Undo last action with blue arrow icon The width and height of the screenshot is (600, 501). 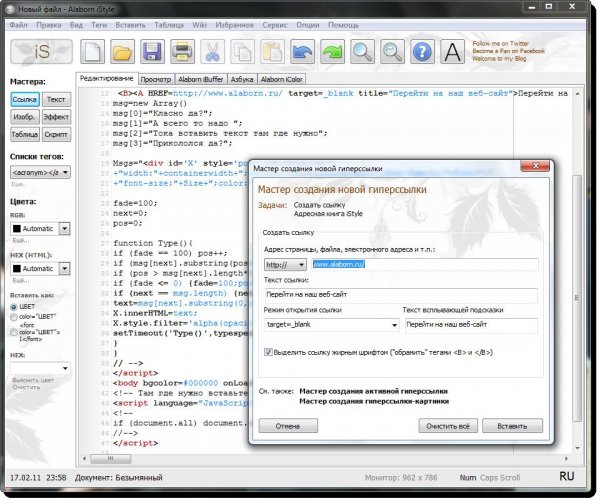(302, 51)
